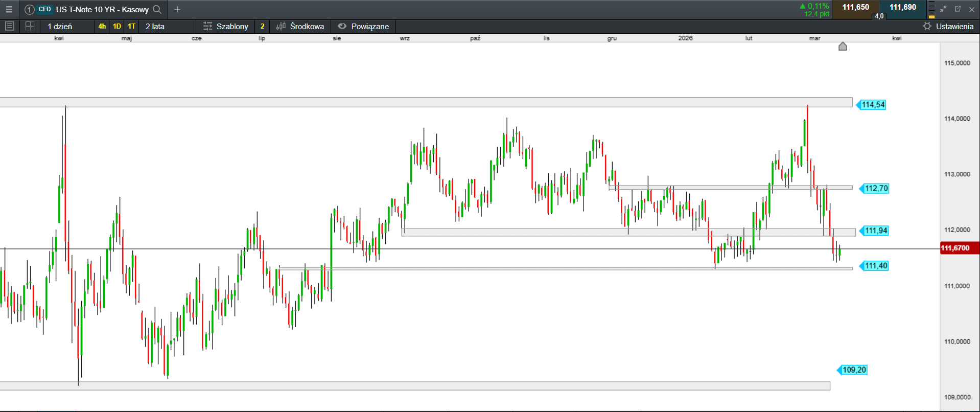Open Ustawienia chart settings
The width and height of the screenshot is (980, 412).
click(x=948, y=26)
